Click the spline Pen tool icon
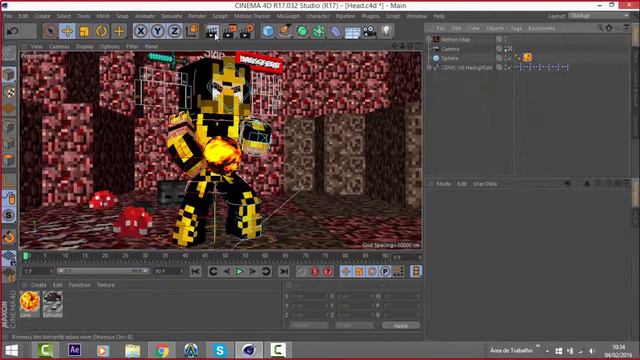 click(285, 31)
